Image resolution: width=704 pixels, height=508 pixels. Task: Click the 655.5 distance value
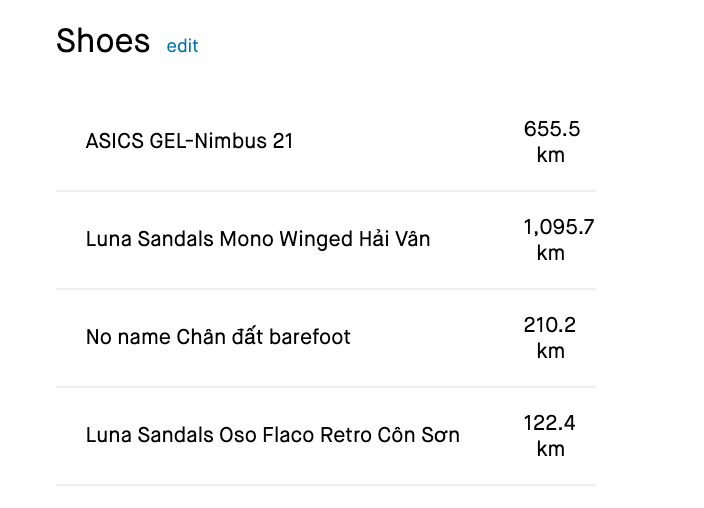point(551,129)
